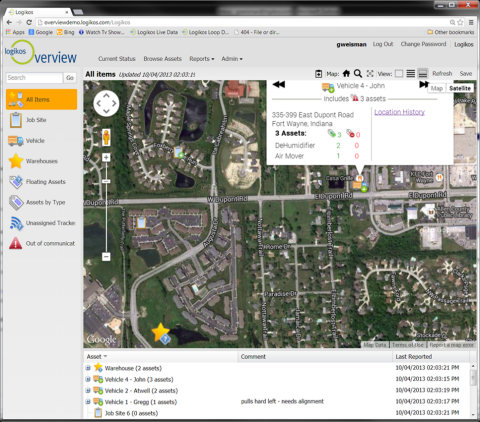Open Logikos Live Data bookmark
The height and width of the screenshot is (422, 480).
(154, 32)
